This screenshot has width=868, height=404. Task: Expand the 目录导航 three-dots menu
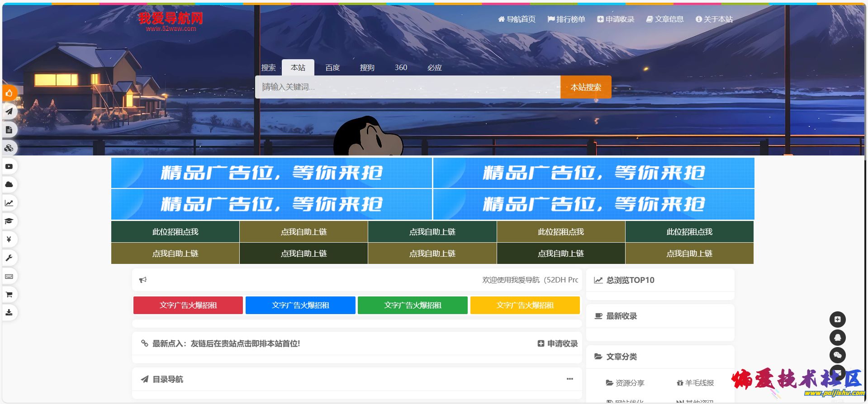click(569, 379)
